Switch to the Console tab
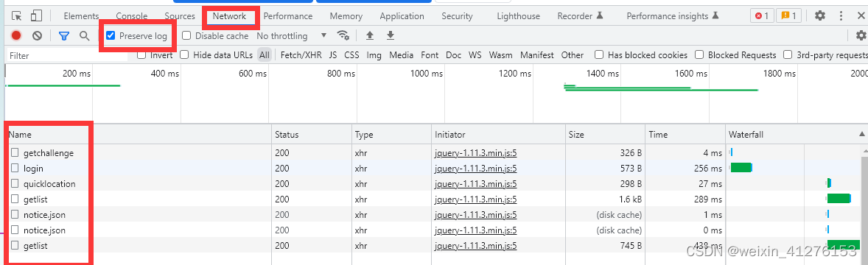The width and height of the screenshot is (868, 265). tap(132, 16)
